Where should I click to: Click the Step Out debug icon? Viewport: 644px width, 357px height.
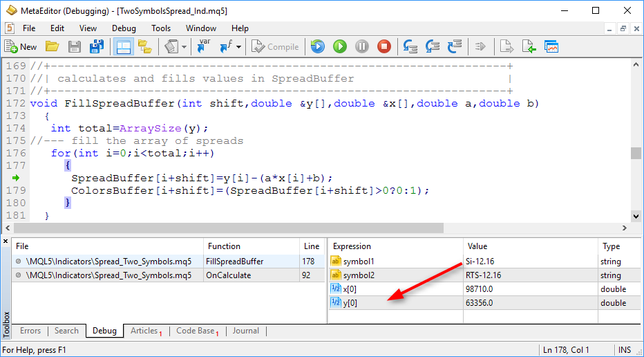click(x=455, y=47)
